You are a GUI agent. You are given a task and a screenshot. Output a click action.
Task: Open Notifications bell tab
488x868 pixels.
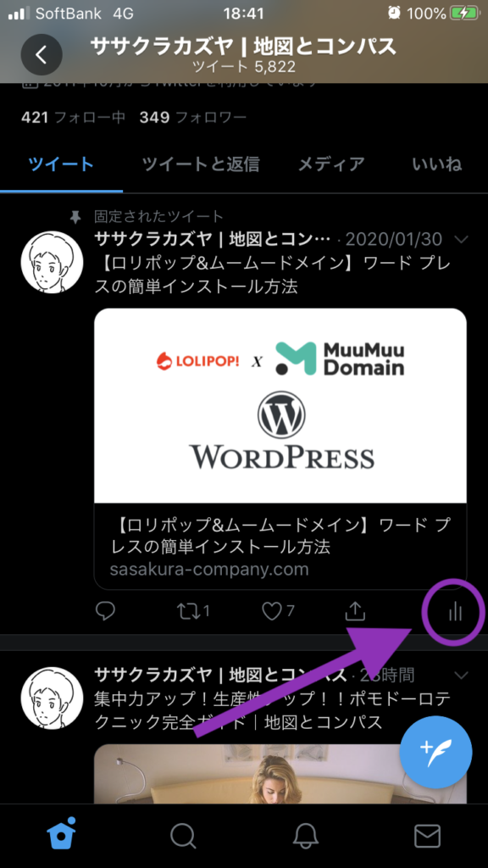[x=305, y=836]
